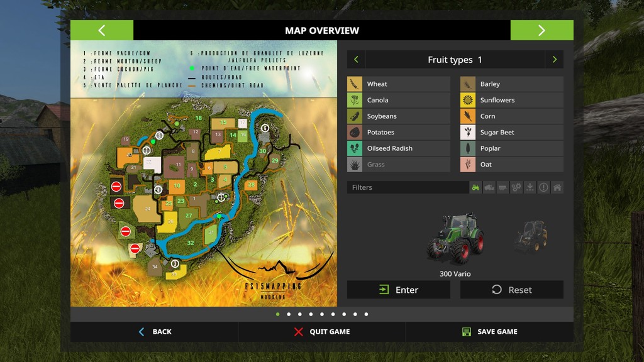Click the gears filter icon
Image resolution: width=644 pixels, height=362 pixels.
point(516,187)
